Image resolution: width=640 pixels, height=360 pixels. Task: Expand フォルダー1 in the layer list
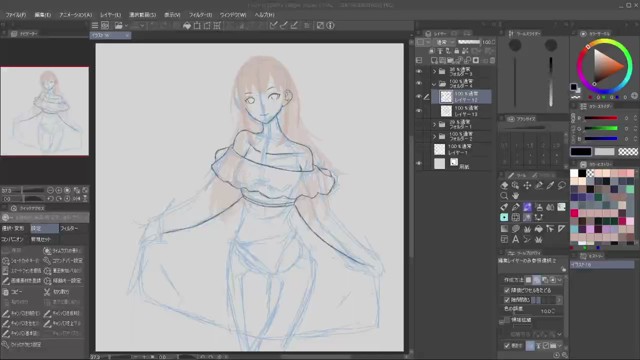(435, 124)
